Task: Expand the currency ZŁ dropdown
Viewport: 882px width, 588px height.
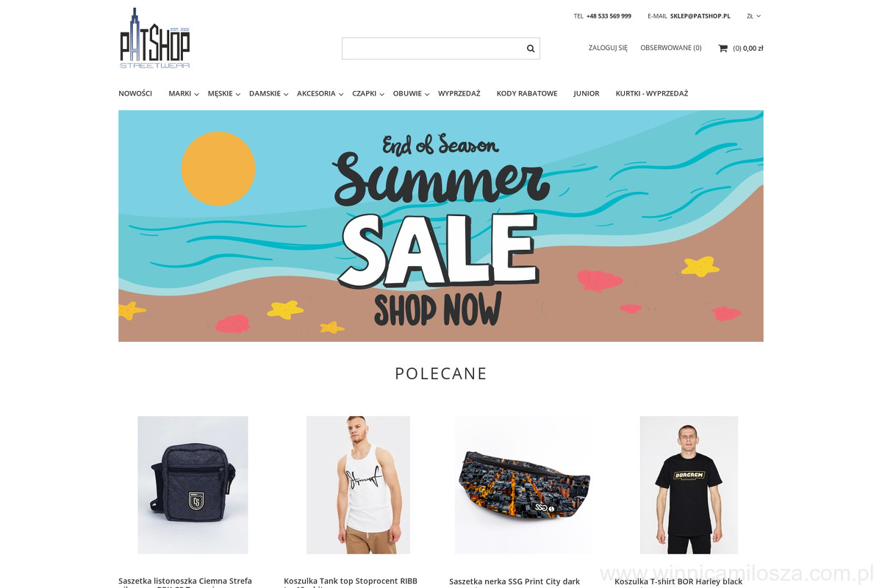Action: pos(753,15)
